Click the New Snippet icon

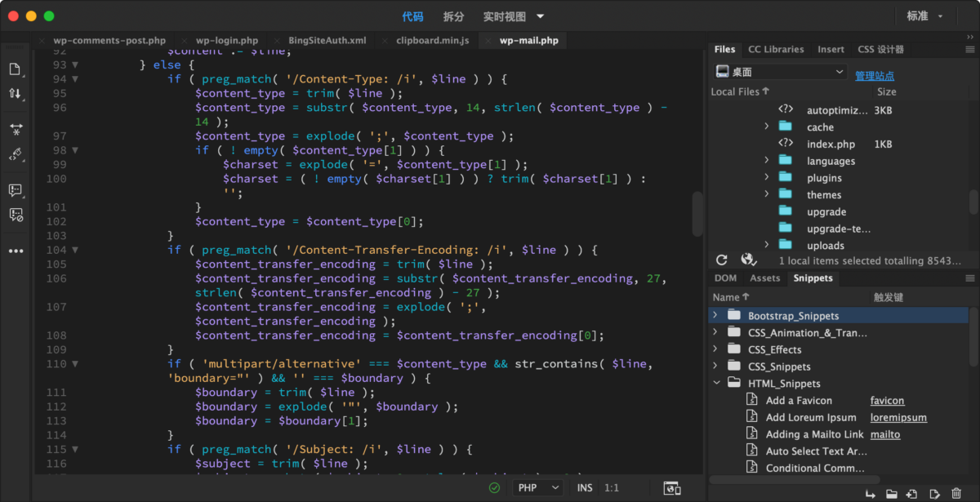pos(912,494)
